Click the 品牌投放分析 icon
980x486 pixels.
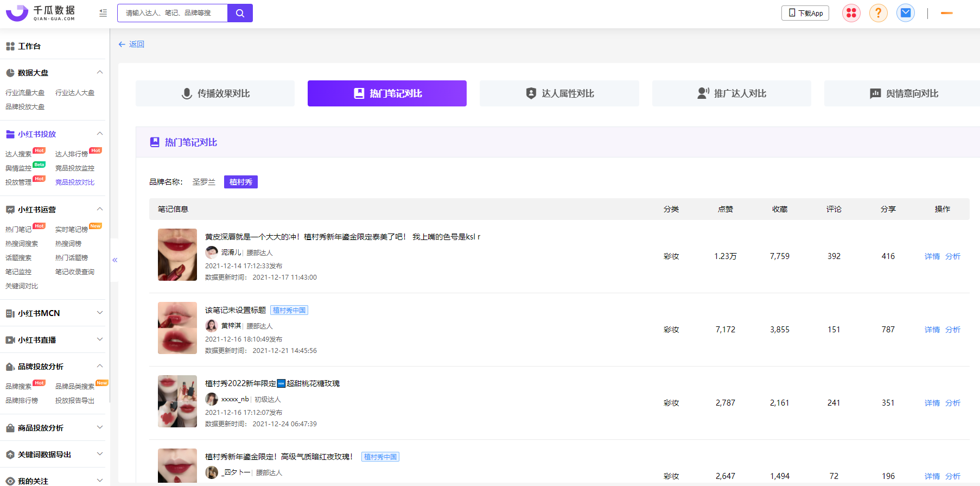coord(10,367)
